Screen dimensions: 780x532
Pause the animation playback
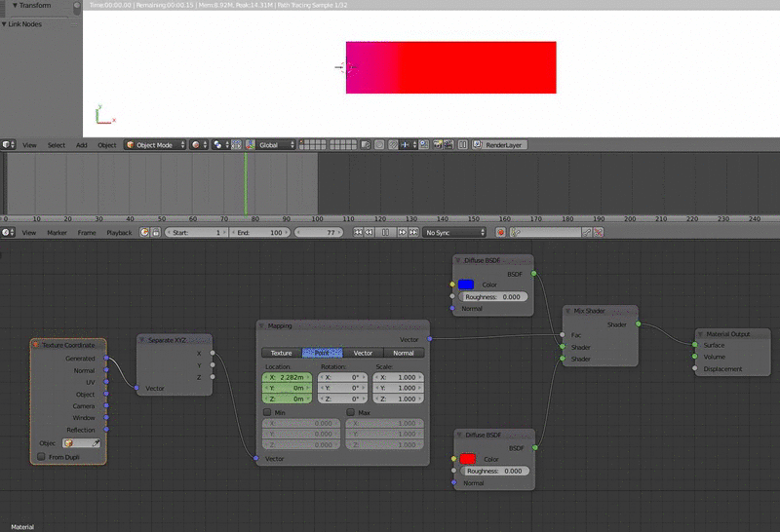pos(385,232)
